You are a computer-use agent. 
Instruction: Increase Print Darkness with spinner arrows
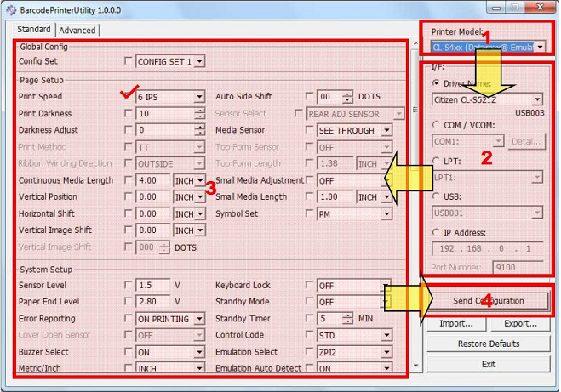pos(199,111)
